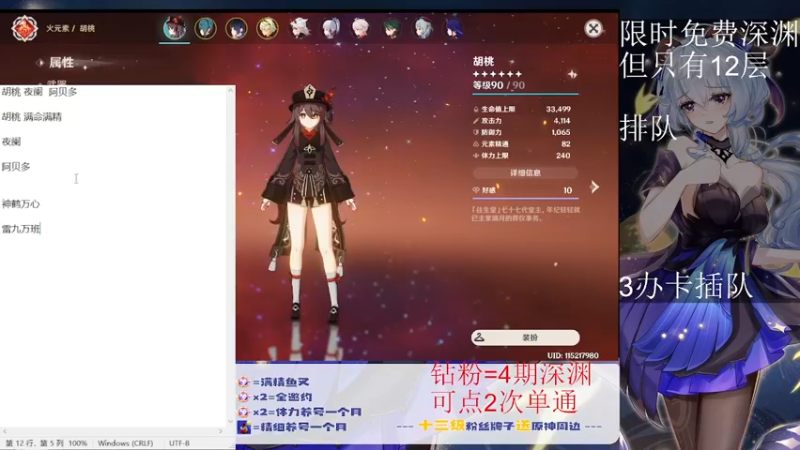Click the HP value 33,499

(558, 109)
